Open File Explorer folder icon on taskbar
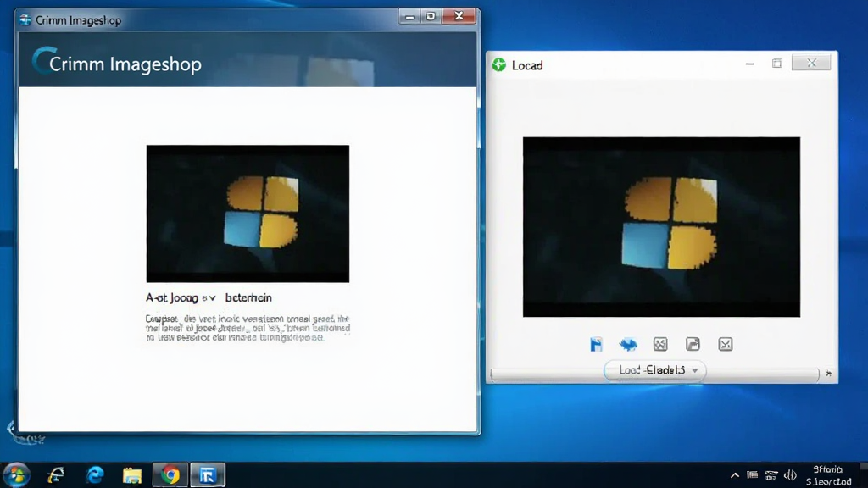 [132, 475]
